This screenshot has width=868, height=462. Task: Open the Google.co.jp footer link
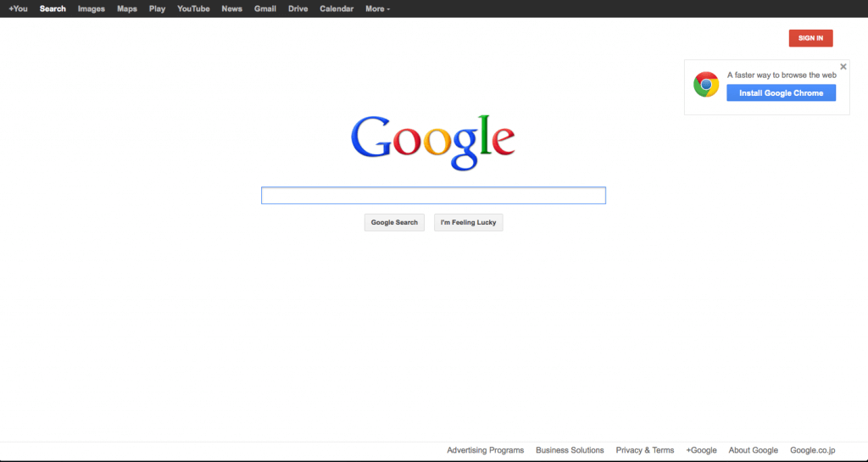coord(813,450)
